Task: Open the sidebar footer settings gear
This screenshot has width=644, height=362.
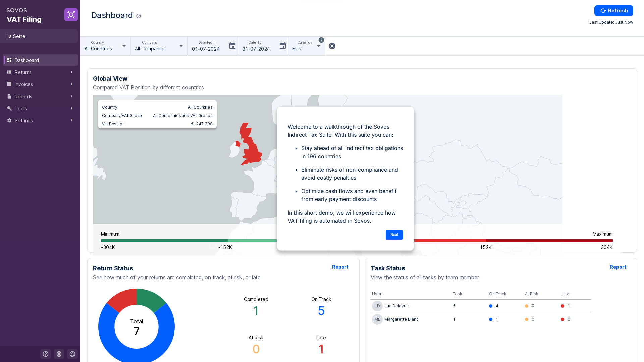Action: tap(59, 354)
